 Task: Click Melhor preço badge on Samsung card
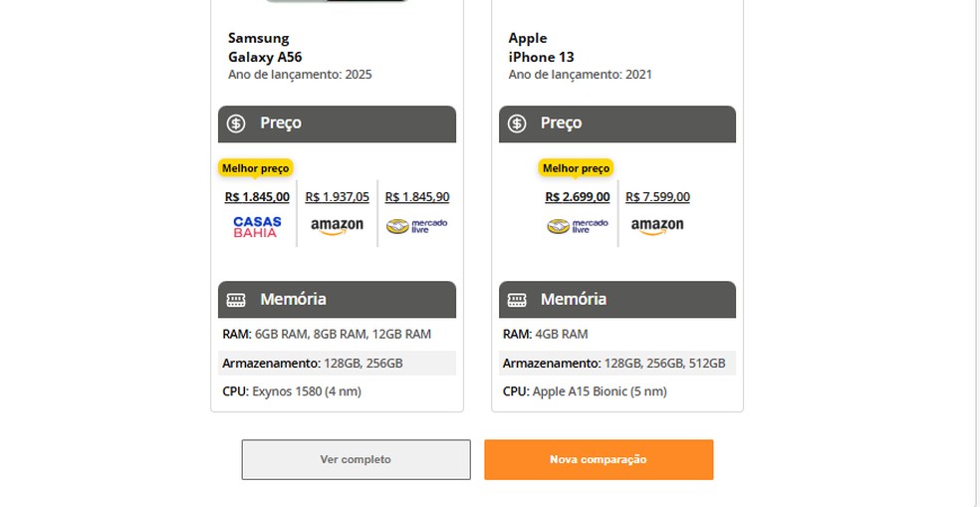point(255,168)
